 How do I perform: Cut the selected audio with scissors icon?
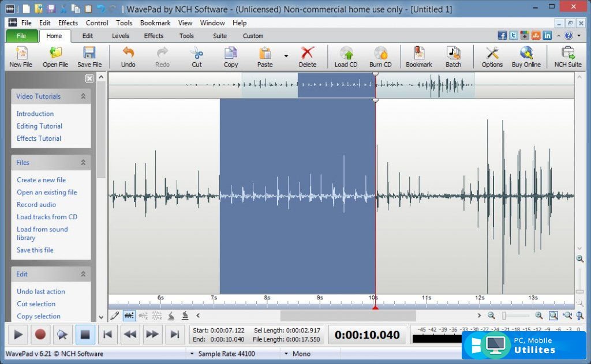[x=197, y=57]
